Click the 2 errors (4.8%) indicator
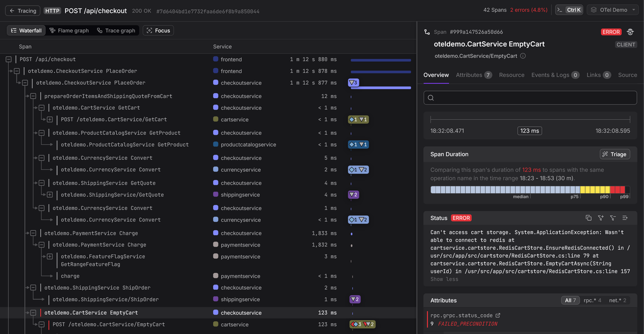The height and width of the screenshot is (334, 644). [x=529, y=10]
